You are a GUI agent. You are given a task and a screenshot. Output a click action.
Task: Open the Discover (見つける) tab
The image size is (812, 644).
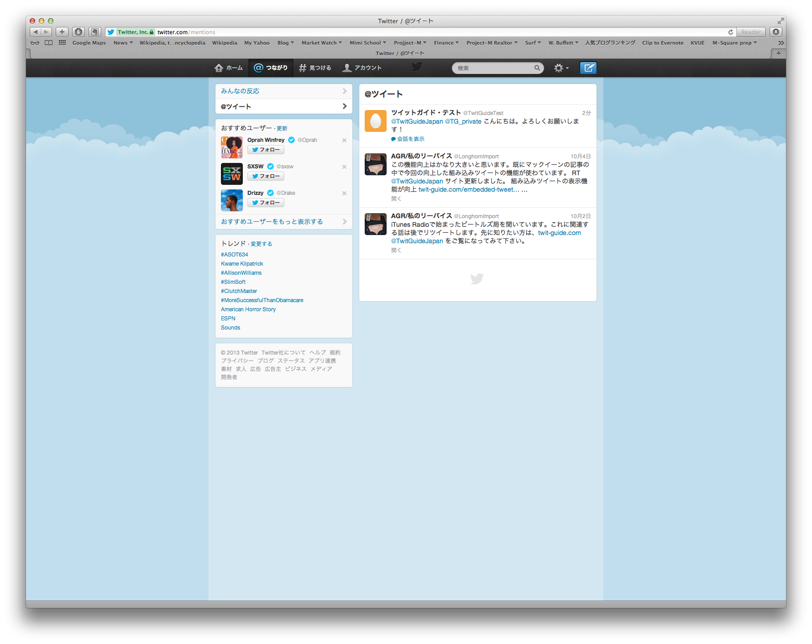pos(315,68)
